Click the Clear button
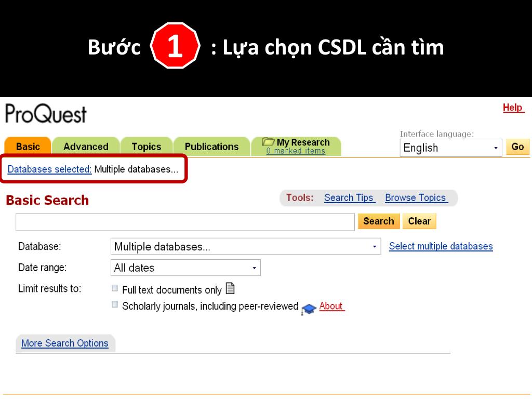The height and width of the screenshot is (399, 532). (x=419, y=221)
